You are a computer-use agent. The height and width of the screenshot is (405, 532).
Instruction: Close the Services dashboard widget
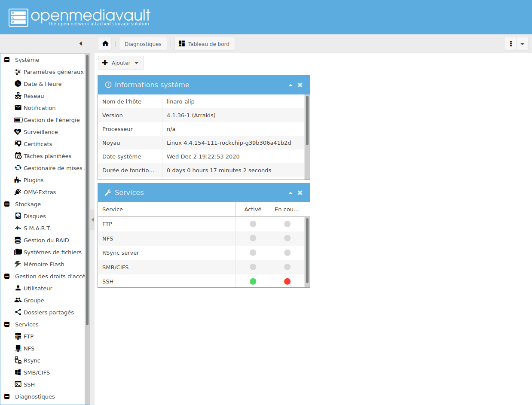(300, 193)
